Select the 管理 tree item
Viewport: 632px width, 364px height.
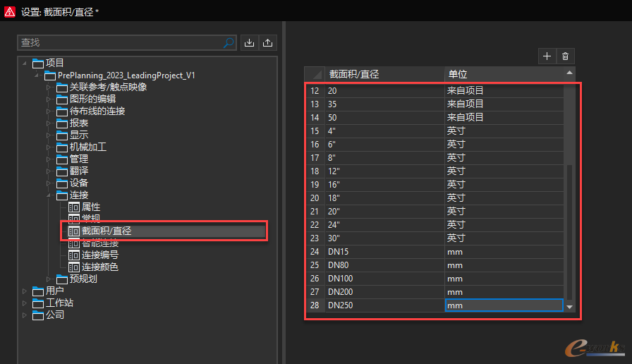click(79, 159)
